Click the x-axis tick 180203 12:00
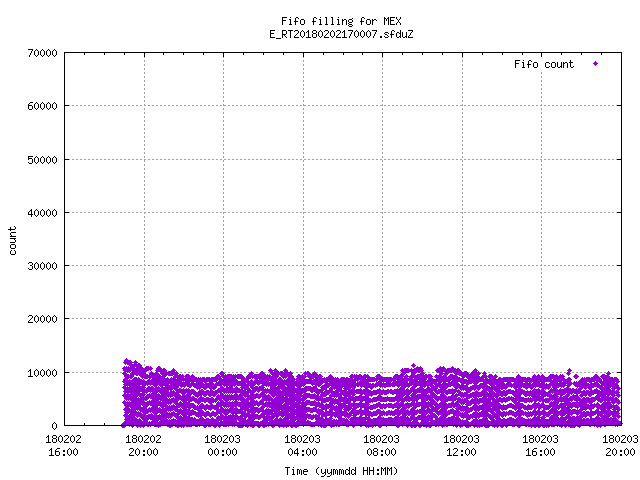 click(462, 445)
